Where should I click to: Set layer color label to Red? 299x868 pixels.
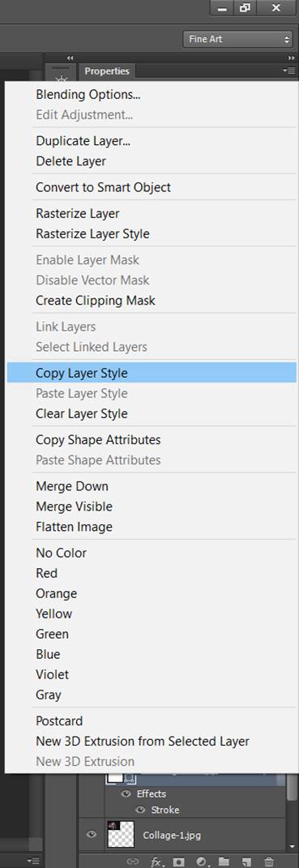(x=46, y=573)
